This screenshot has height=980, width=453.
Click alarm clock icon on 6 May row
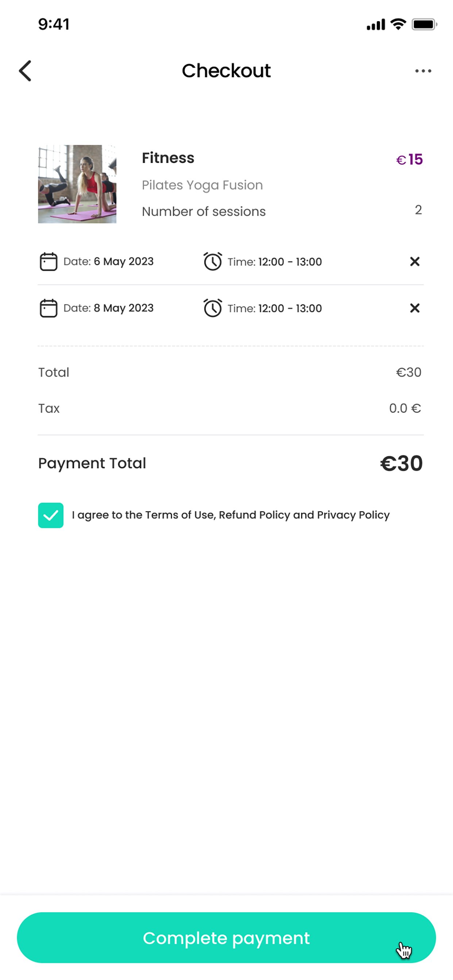click(212, 262)
